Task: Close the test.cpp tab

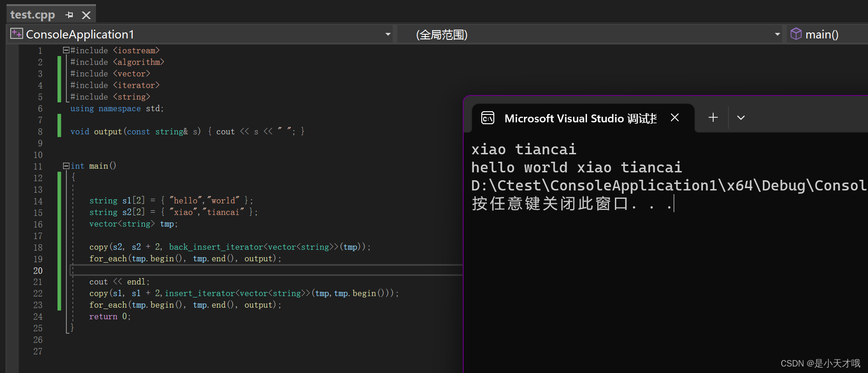Action: 86,15
